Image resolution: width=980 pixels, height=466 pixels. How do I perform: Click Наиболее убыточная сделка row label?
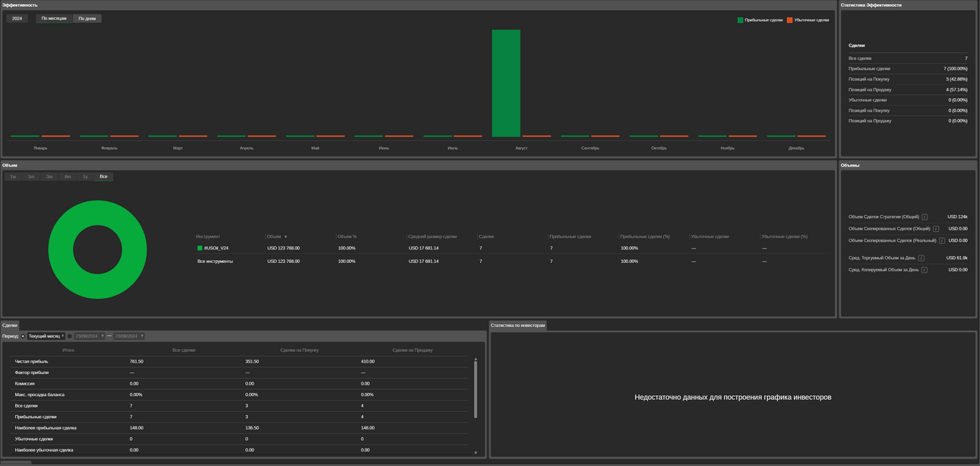click(x=44, y=450)
